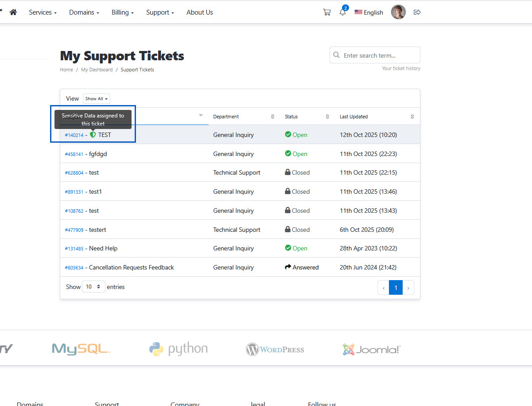Sort by Department column arrows
The height and width of the screenshot is (406, 532).
pos(272,117)
